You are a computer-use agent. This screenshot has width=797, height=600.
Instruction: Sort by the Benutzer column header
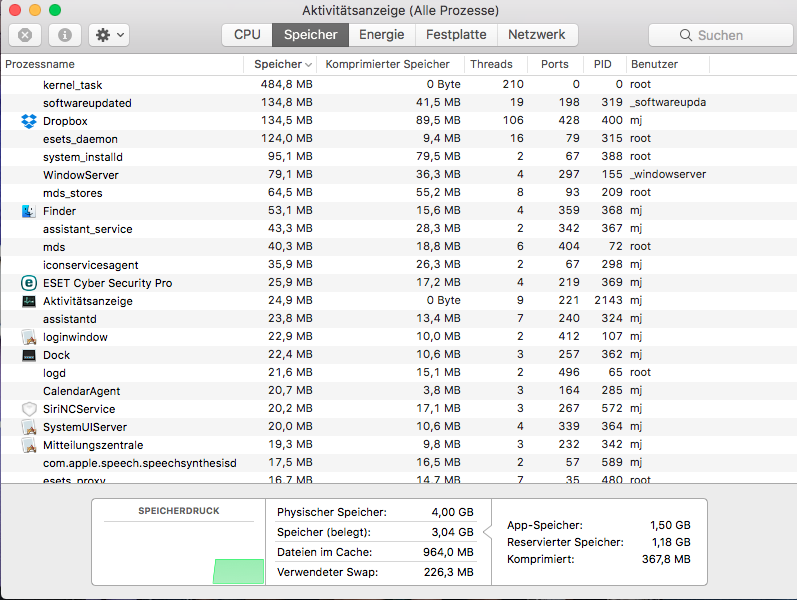coord(667,64)
